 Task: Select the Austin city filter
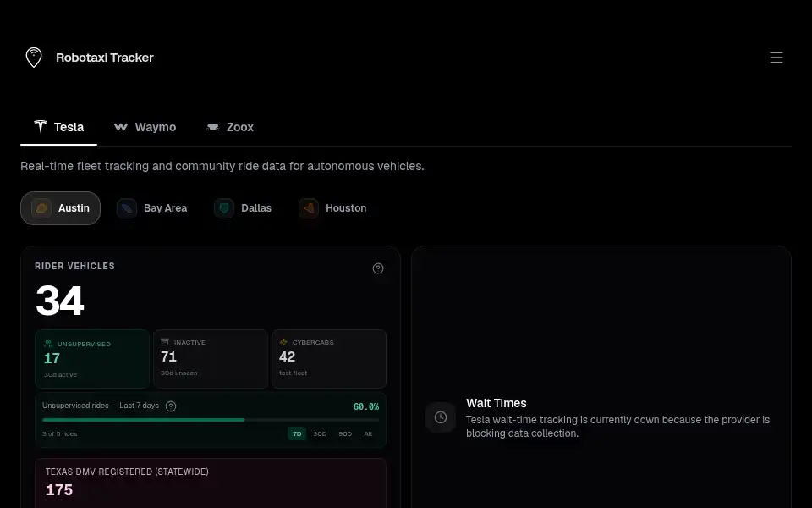pos(60,208)
